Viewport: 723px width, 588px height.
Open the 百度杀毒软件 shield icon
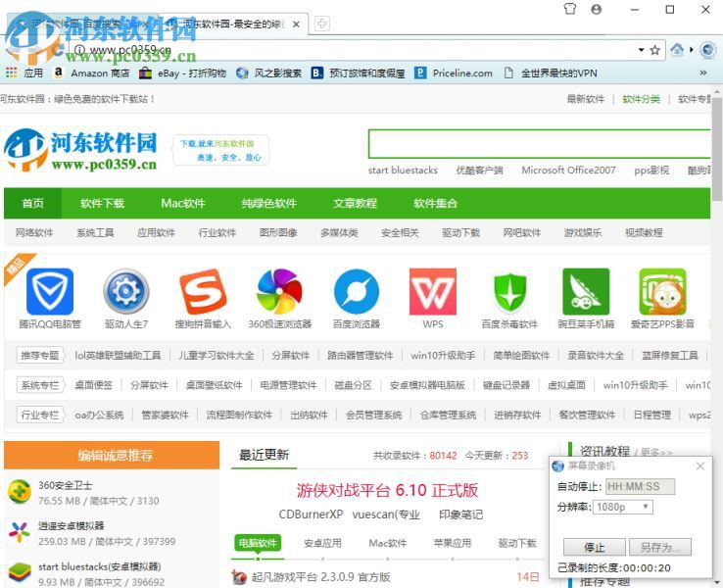(x=509, y=291)
